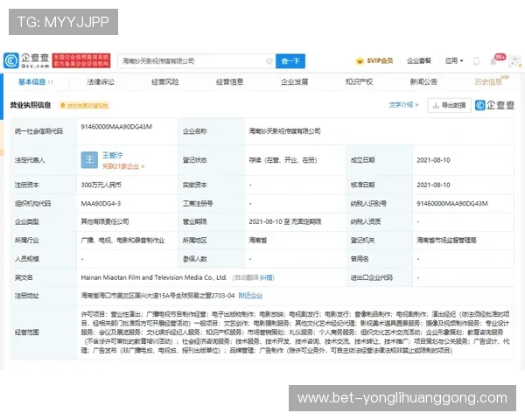Viewport: 525px width, 420px height.
Task: Select business term 2021-08-10 至 无固定期限
Action: (285, 221)
